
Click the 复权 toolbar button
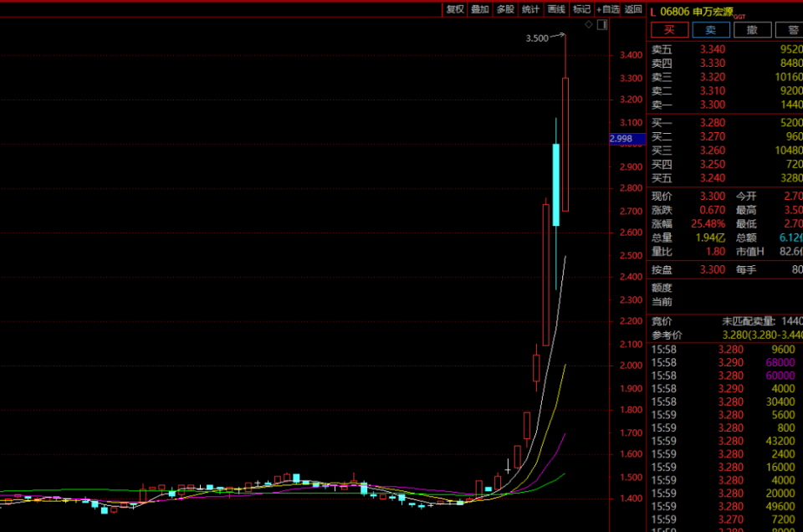[455, 9]
